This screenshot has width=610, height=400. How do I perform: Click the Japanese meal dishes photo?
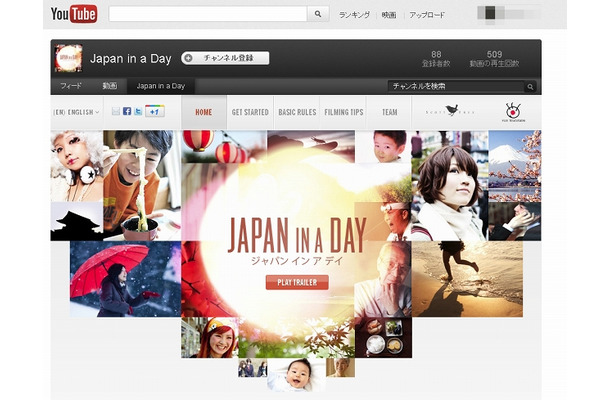384,337
